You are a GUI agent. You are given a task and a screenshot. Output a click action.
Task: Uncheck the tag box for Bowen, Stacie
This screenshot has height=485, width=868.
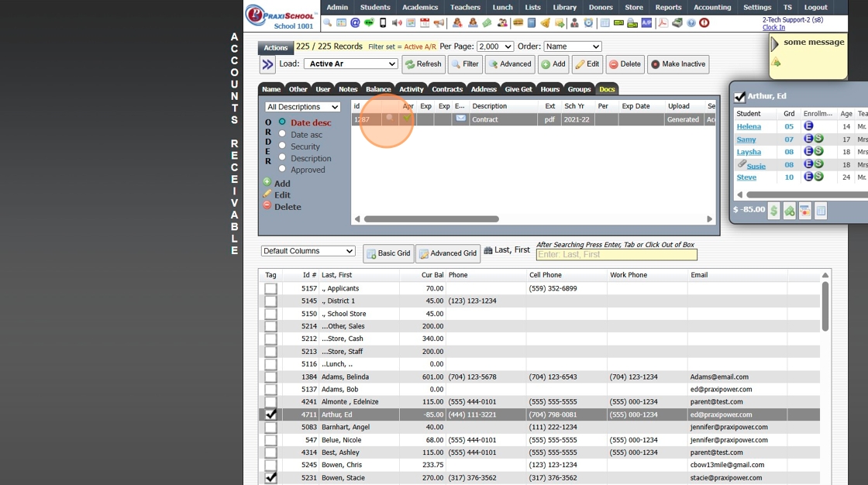tap(270, 477)
